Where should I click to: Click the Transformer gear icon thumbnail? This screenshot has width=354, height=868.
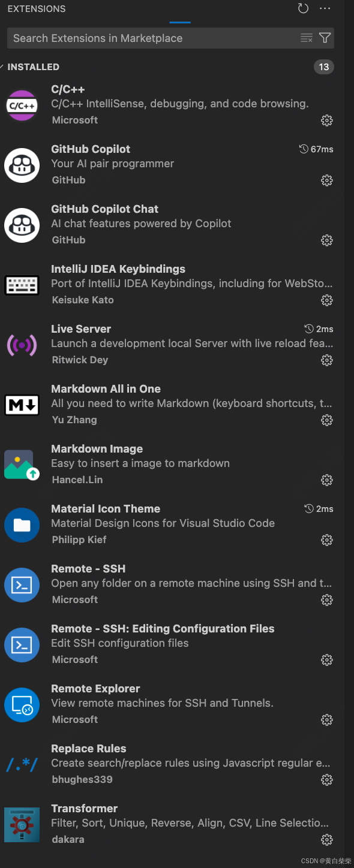pyautogui.click(x=22, y=824)
